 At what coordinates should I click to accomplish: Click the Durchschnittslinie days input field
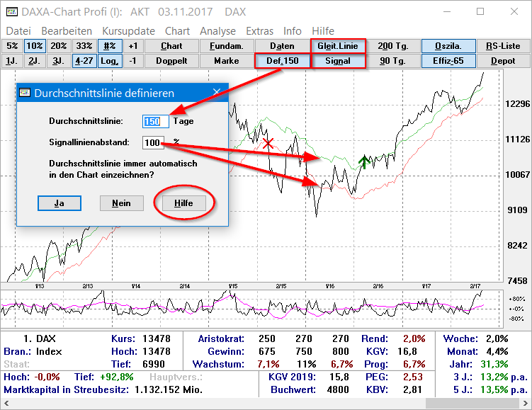(155, 121)
